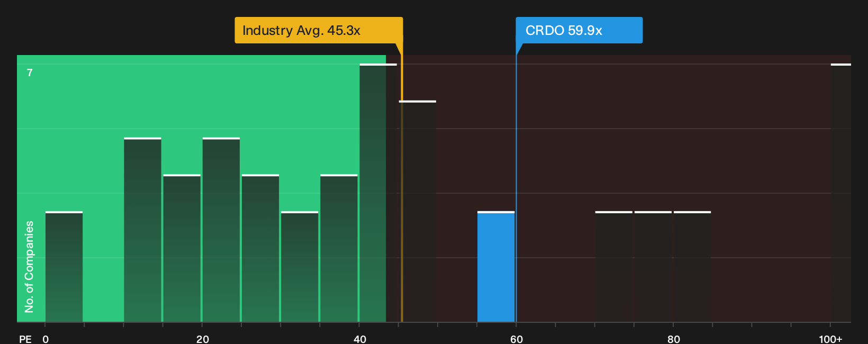Click the bar starting at PE 70
868x344 pixels.
614,267
